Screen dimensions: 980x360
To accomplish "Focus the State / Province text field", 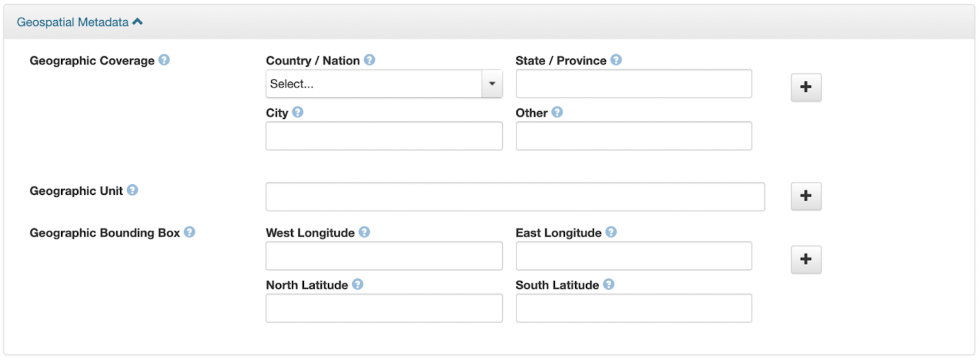I will pyautogui.click(x=633, y=84).
